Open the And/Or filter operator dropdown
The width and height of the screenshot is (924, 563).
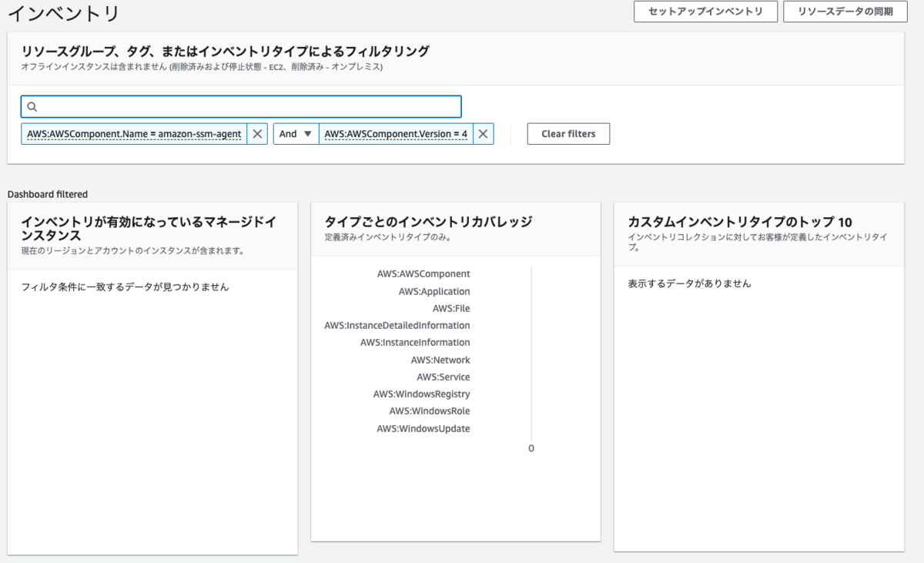(295, 133)
